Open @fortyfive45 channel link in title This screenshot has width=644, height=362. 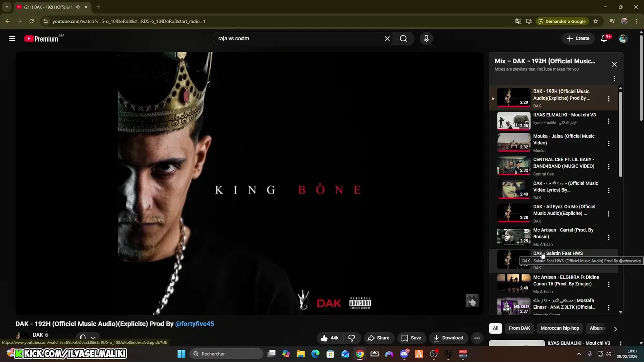click(x=195, y=324)
